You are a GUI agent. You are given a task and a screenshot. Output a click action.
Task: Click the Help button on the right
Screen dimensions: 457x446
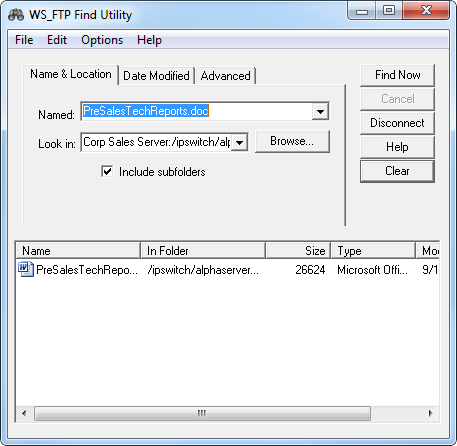397,147
